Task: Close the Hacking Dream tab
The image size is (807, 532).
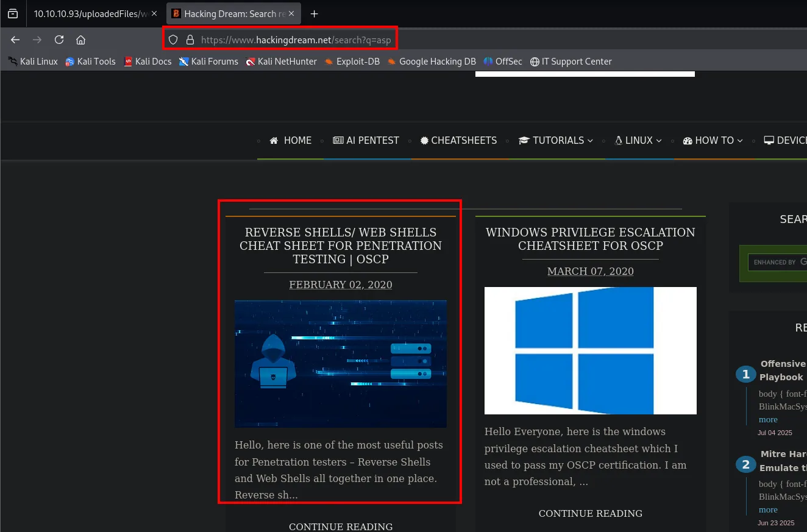Action: coord(292,13)
